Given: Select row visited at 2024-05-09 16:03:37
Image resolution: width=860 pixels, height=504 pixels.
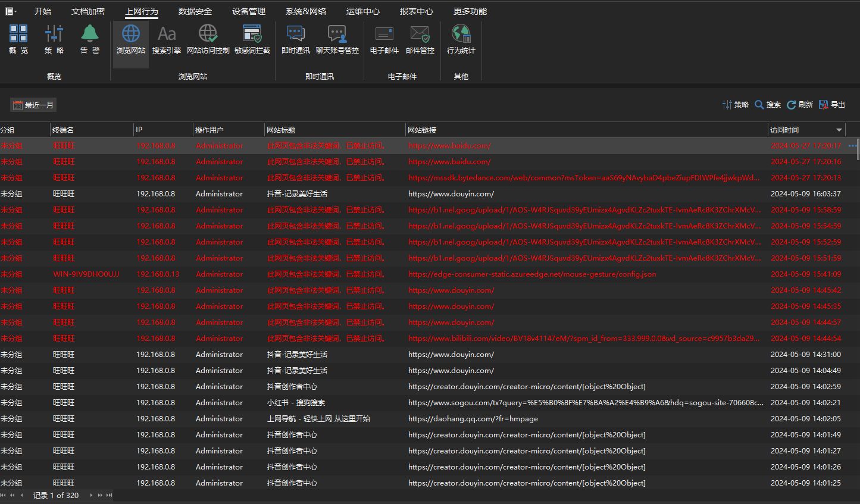Looking at the screenshot, I should 429,194.
